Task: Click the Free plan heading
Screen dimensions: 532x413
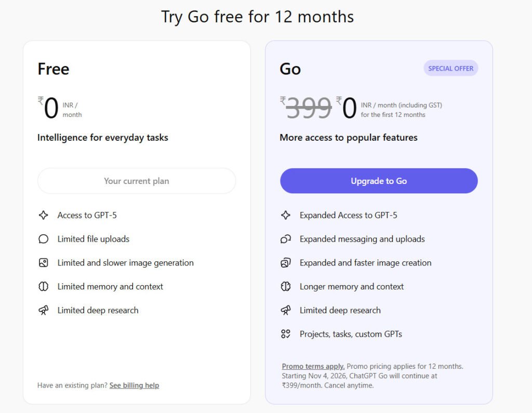Action: (x=54, y=69)
